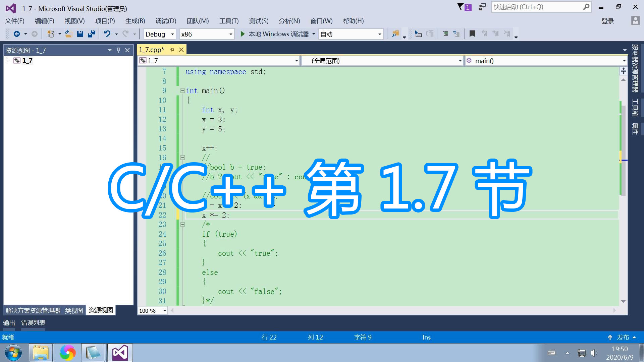Open the 工具箱 panel
This screenshot has width=644, height=362.
coord(635,108)
